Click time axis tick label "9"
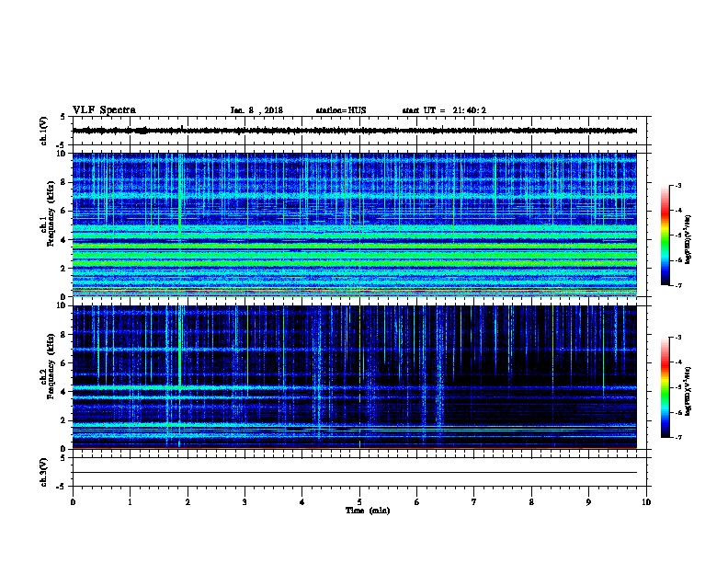 pos(588,501)
